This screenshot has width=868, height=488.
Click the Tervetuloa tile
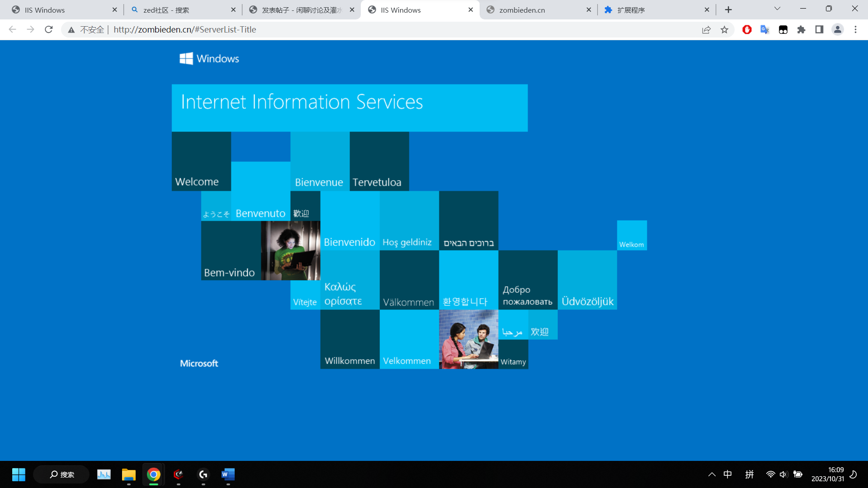coord(379,161)
